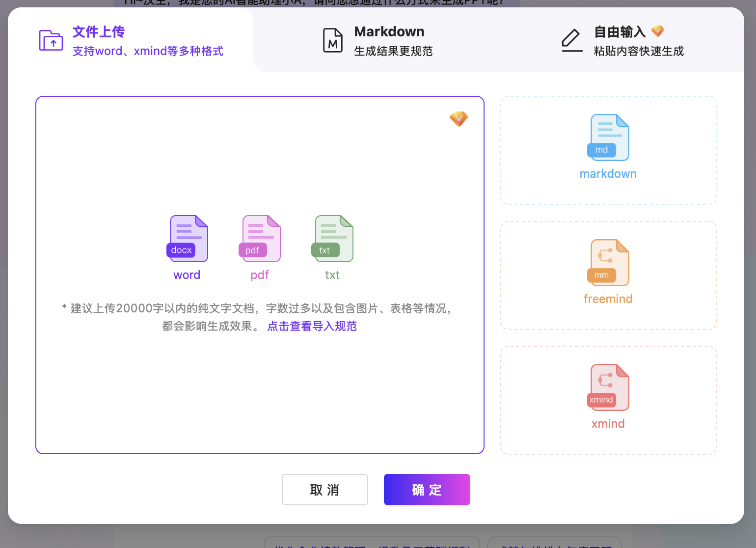Open 点击查看导入规范 link

pyautogui.click(x=312, y=326)
